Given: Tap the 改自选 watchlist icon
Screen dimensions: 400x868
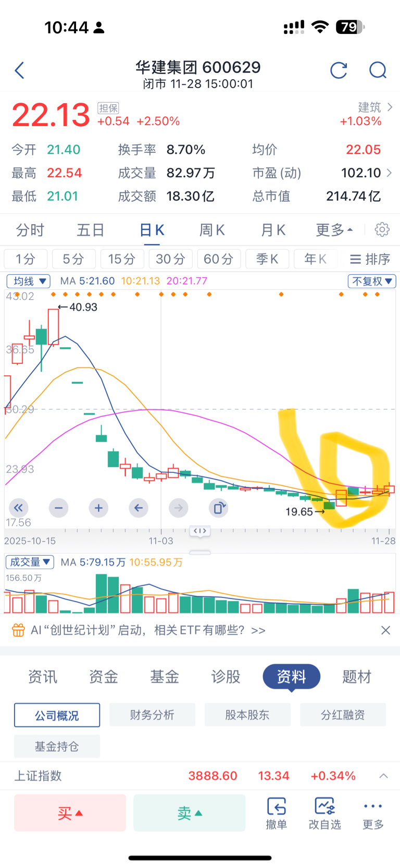Looking at the screenshot, I should [x=324, y=812].
